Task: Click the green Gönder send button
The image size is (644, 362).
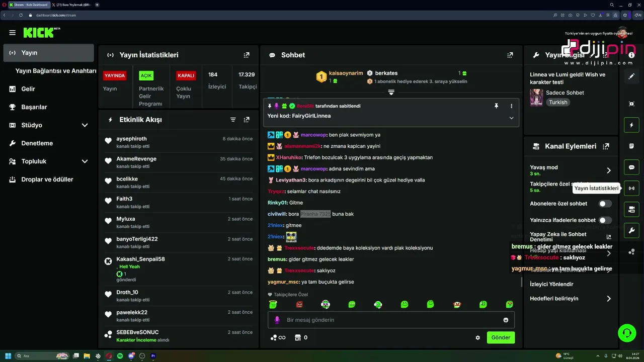Action: click(501, 337)
